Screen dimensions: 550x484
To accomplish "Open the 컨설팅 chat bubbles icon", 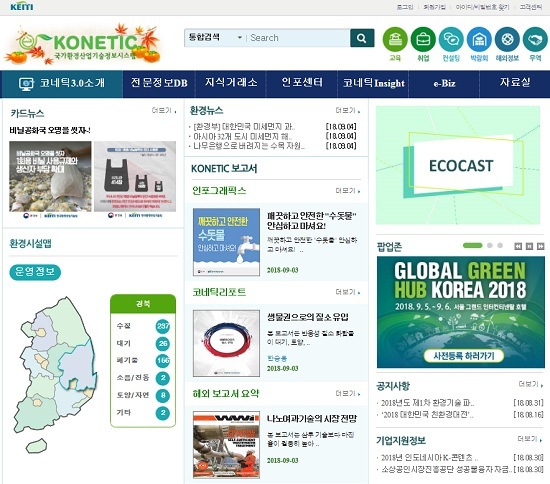I will 451,39.
